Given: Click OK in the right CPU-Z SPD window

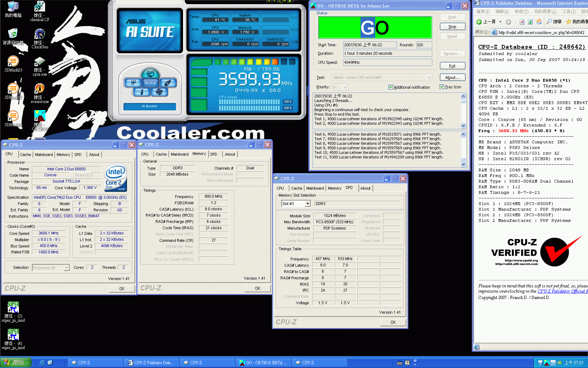Looking at the screenshot, I should coord(393,322).
